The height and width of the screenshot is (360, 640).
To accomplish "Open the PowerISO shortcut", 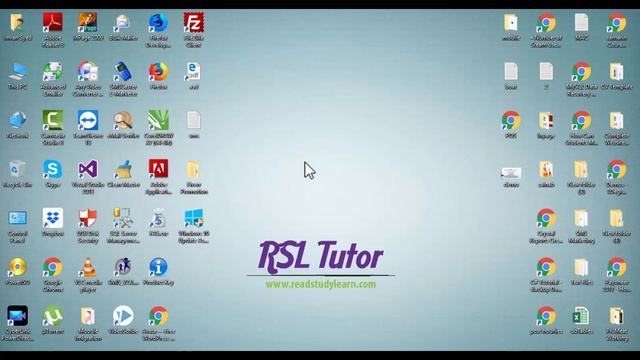I will 18,267.
